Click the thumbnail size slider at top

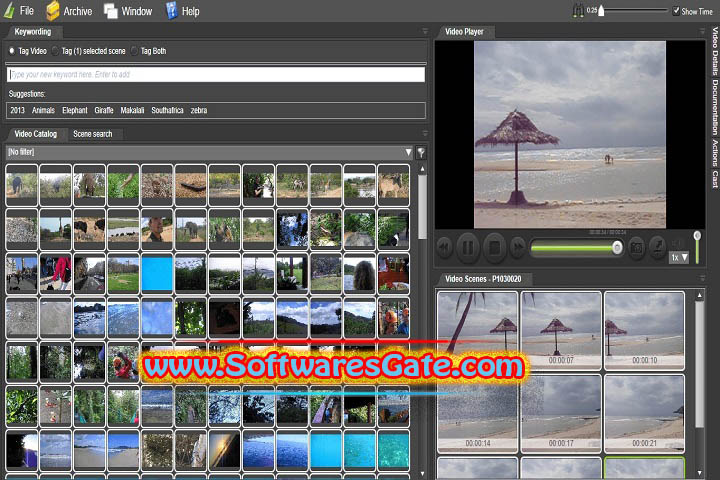pyautogui.click(x=634, y=11)
